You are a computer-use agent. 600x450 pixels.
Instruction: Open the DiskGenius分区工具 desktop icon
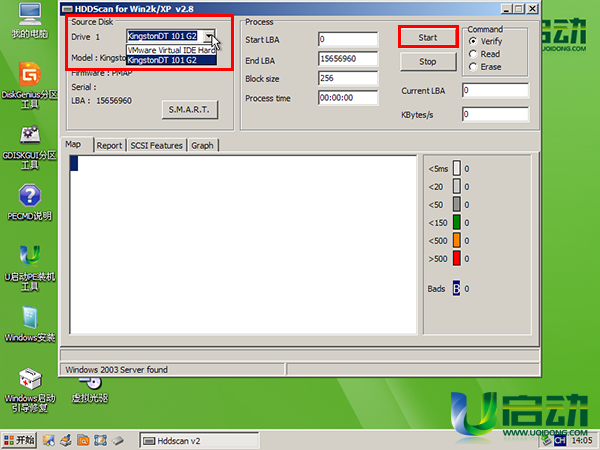point(30,85)
